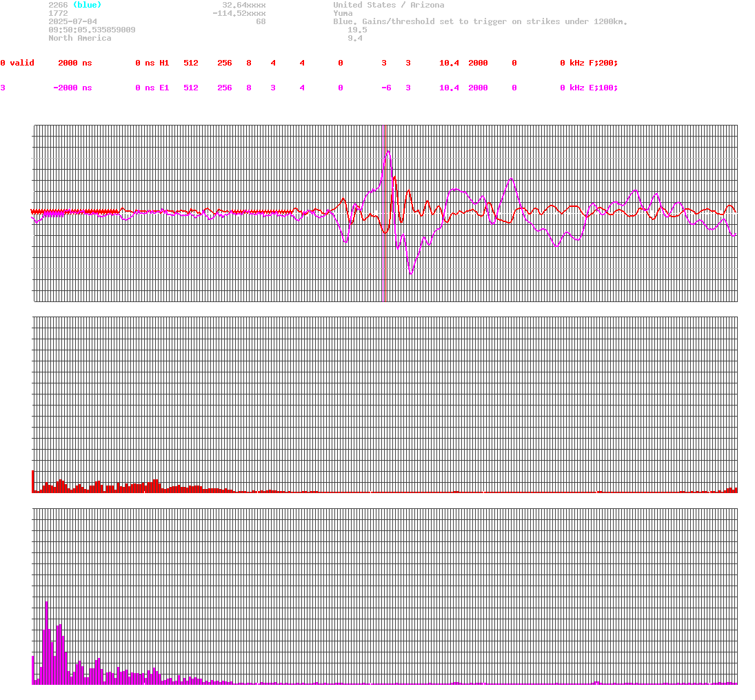Click the magenta "0 ns E1" channel label
755x700 pixels.
click(x=152, y=88)
